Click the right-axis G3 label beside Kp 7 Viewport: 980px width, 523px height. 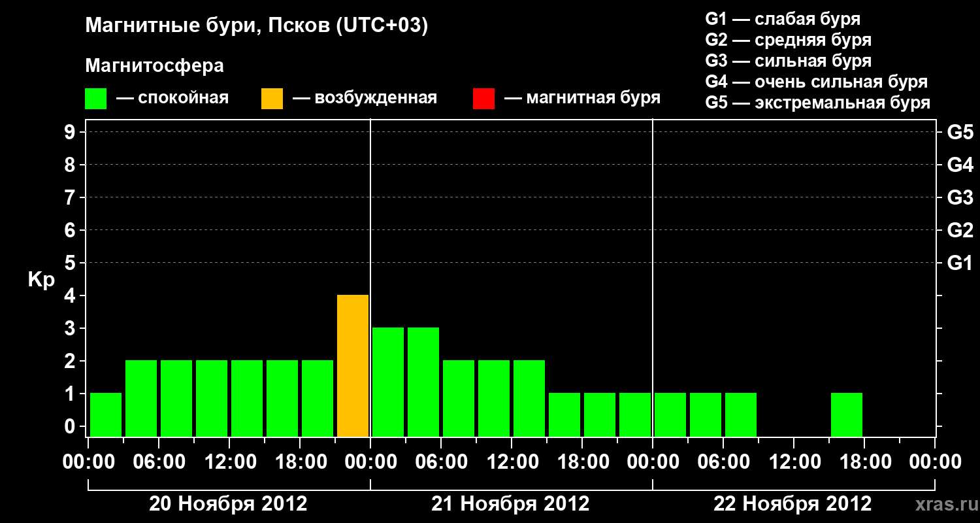click(x=960, y=197)
